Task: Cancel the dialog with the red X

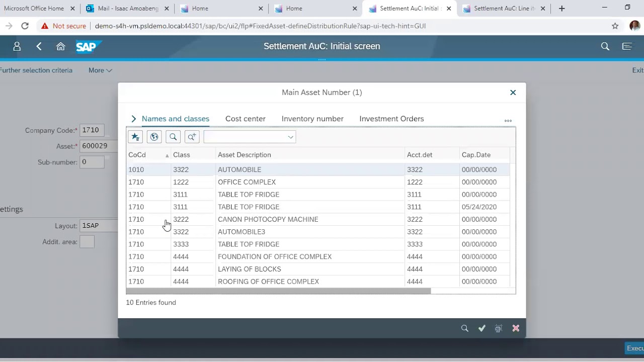Action: click(516, 328)
